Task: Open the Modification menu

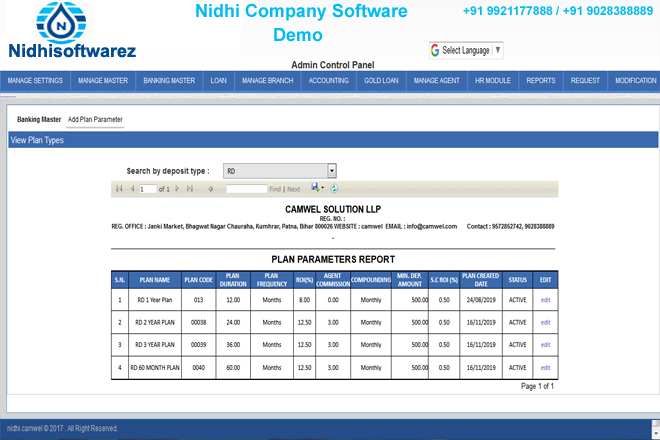Action: click(x=636, y=80)
